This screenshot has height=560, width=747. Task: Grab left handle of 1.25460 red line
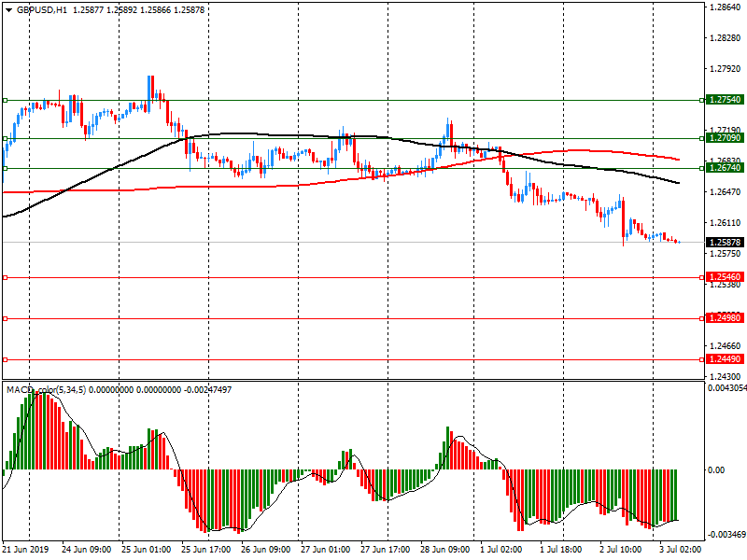point(5,277)
